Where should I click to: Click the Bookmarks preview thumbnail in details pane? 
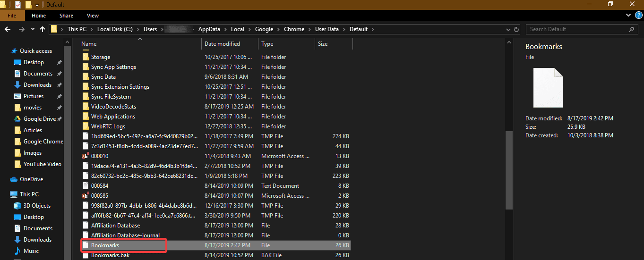click(548, 87)
